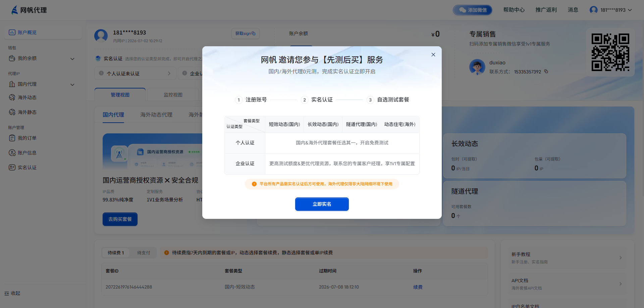Image resolution: width=644 pixels, height=308 pixels.
Task: Click package ID 2072261976146444288
Action: [129, 287]
